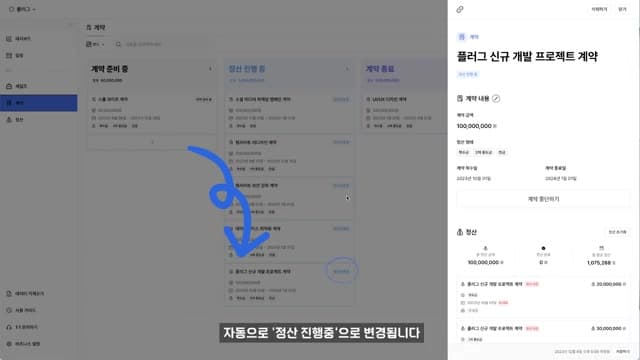Click the right button at the panel's top right
The image size is (640, 360).
622,9
